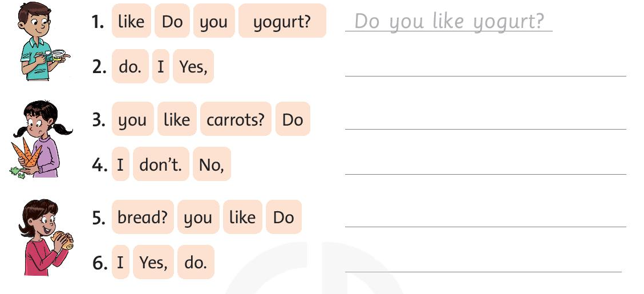
Task: Select the 'carrots?' word tile
Action: click(x=236, y=120)
